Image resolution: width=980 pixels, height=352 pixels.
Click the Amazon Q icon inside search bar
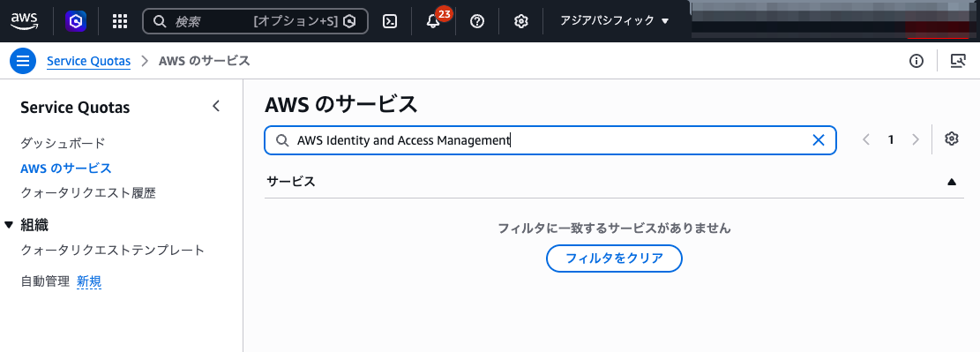click(x=350, y=21)
